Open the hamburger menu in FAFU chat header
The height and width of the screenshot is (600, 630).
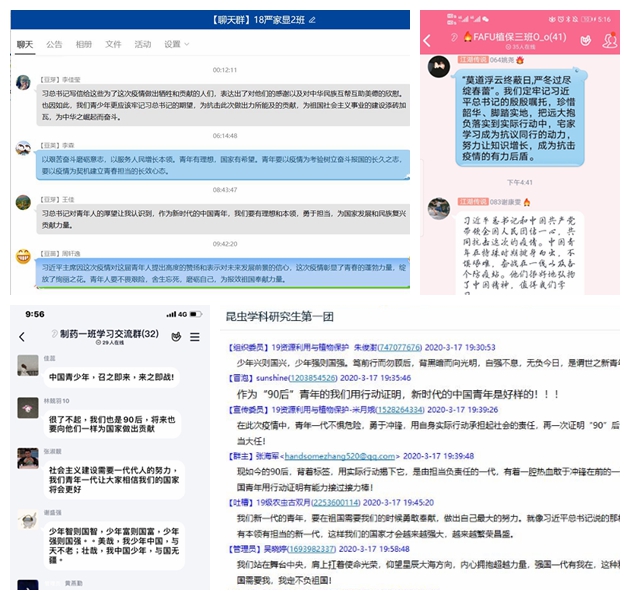608,40
